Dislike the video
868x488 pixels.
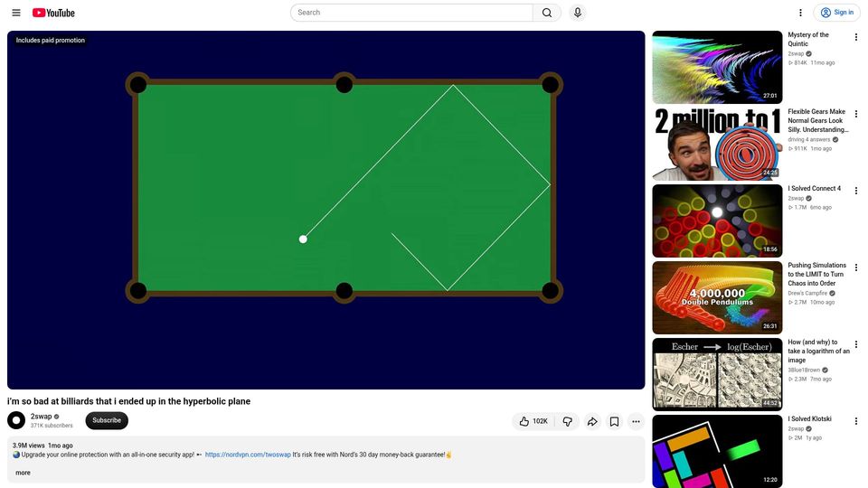[x=568, y=422]
